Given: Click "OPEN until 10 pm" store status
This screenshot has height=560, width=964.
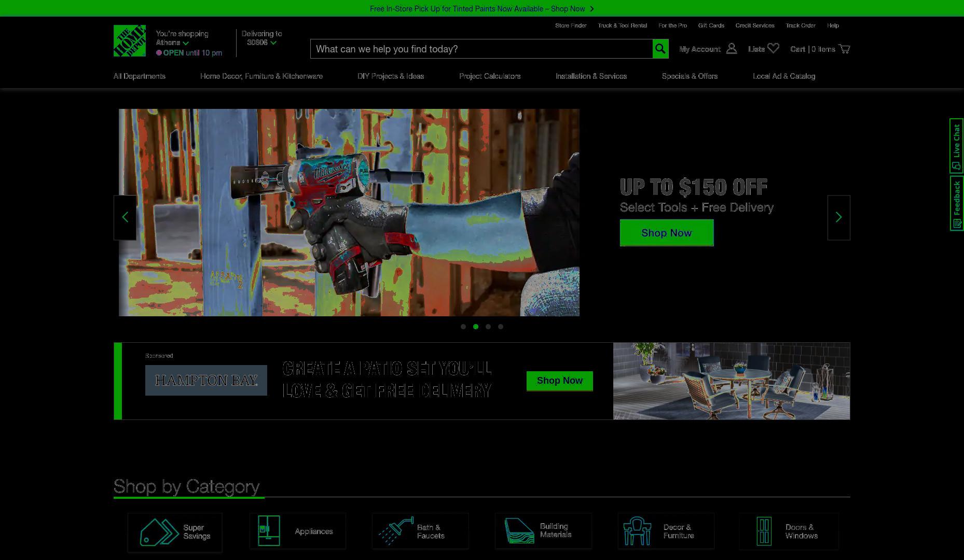Looking at the screenshot, I should pyautogui.click(x=192, y=53).
